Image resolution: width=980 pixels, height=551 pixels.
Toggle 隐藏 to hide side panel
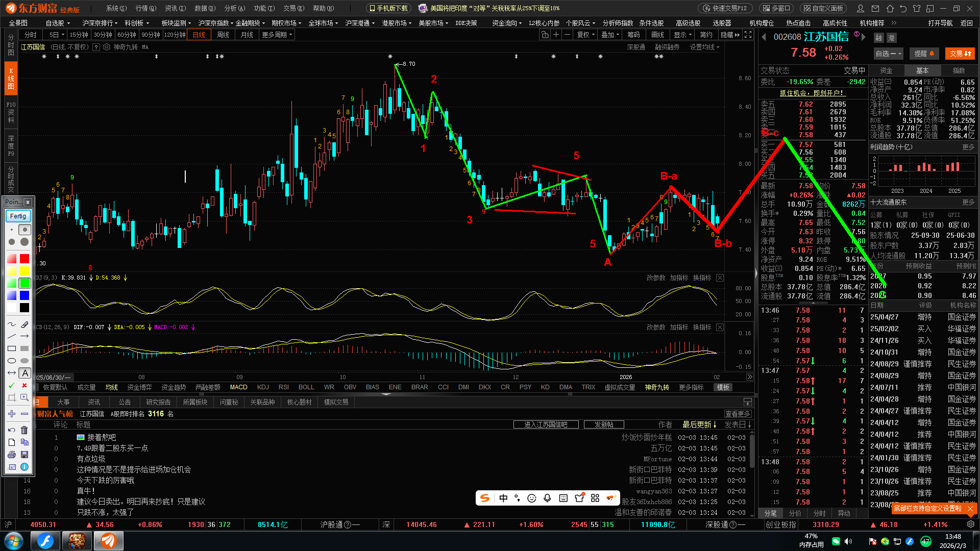729,35
